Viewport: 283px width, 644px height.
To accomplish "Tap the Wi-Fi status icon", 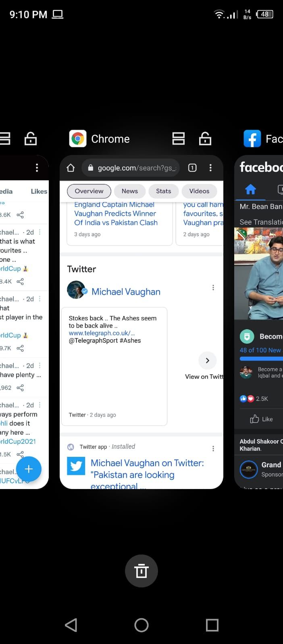I will pos(219,14).
